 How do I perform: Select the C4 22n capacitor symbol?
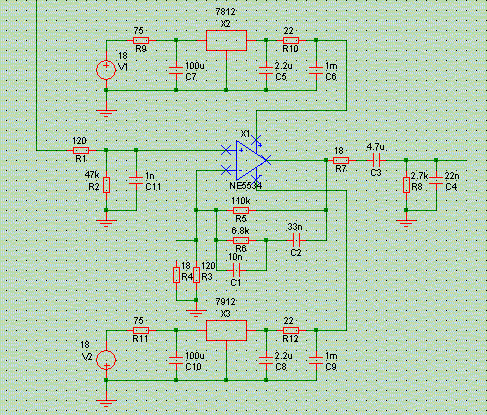pyautogui.click(x=436, y=181)
